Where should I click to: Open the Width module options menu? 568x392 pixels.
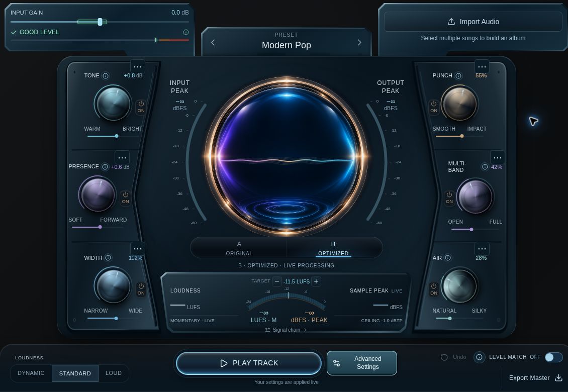[137, 249]
